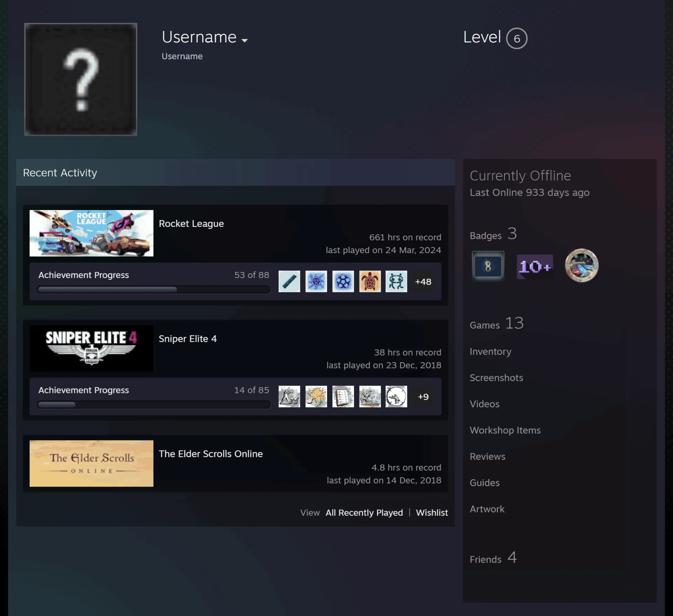Click the ruler achievement icon for Rocket League
Screen dimensions: 673x616
289,281
